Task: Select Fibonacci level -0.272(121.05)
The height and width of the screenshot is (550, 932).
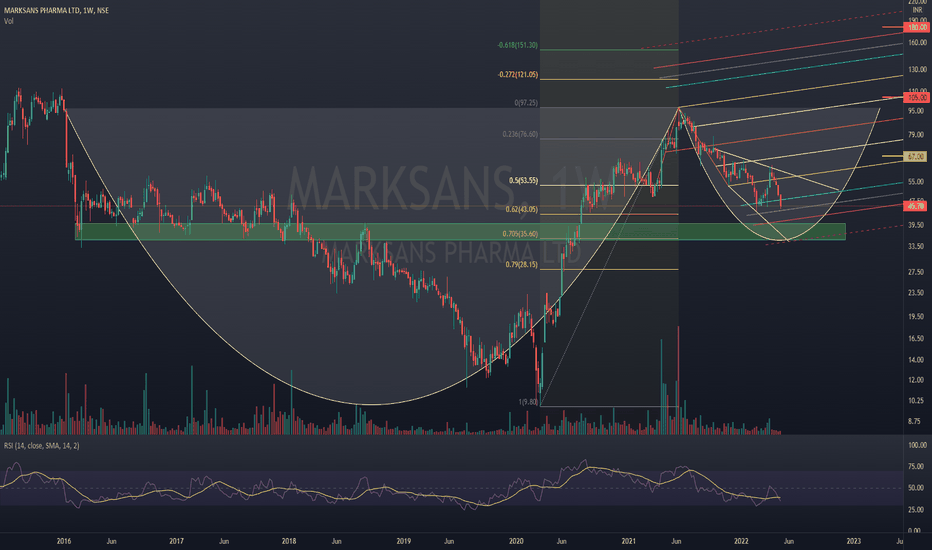Action: pos(518,75)
